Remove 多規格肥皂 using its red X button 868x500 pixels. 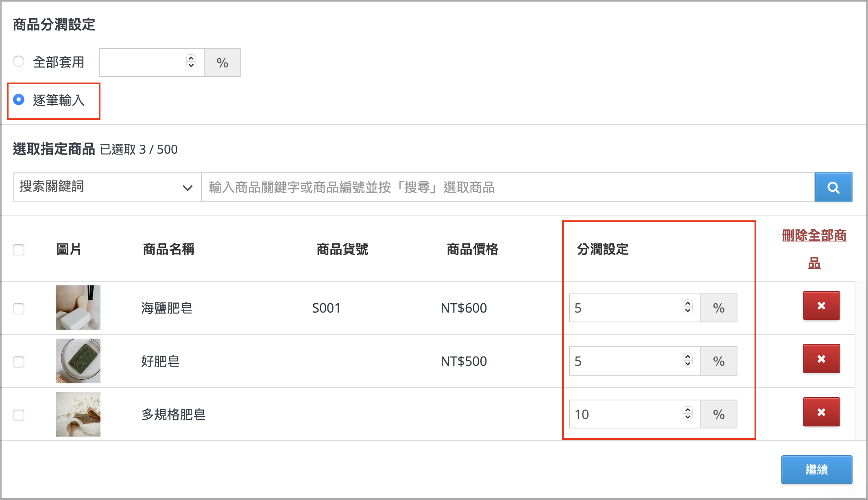(821, 412)
